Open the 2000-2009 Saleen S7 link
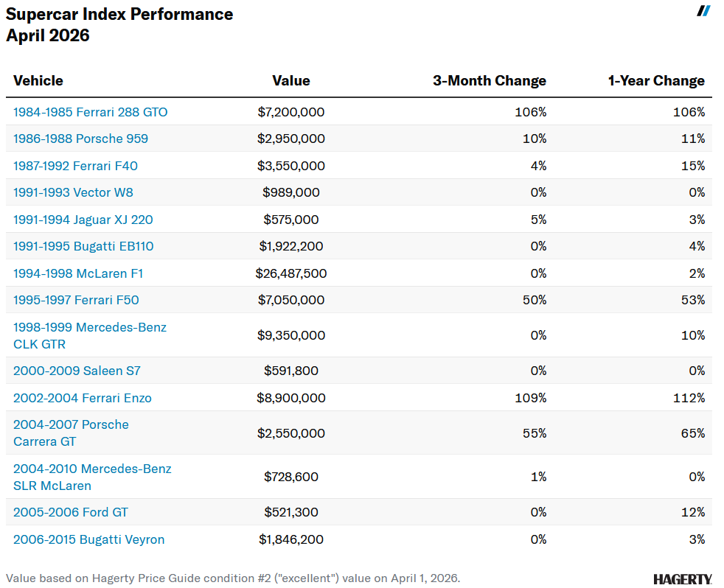The width and height of the screenshot is (724, 588). point(72,371)
